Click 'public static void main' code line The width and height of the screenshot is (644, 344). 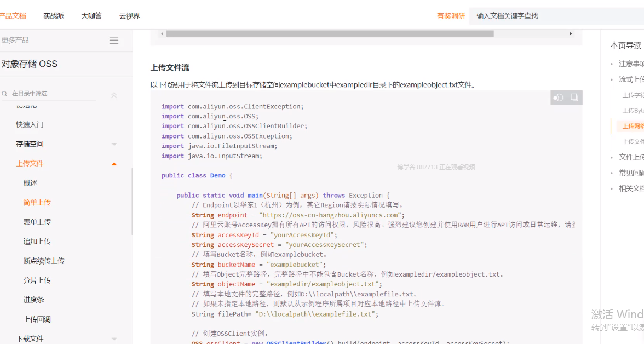[x=283, y=195]
